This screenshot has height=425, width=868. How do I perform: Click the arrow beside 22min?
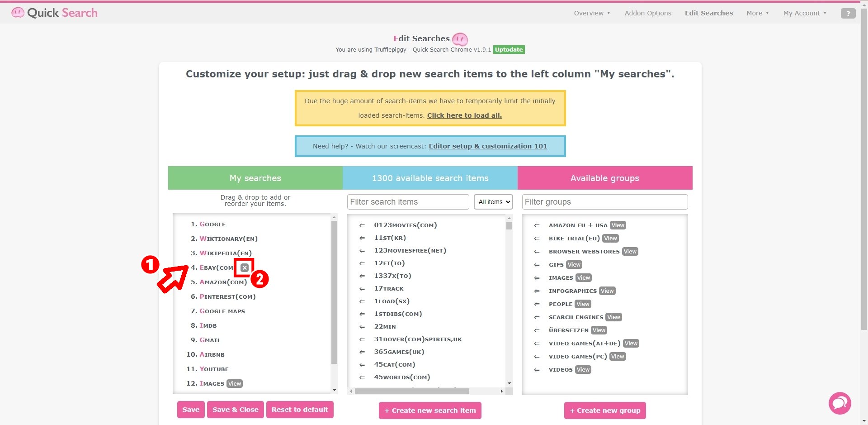(362, 326)
